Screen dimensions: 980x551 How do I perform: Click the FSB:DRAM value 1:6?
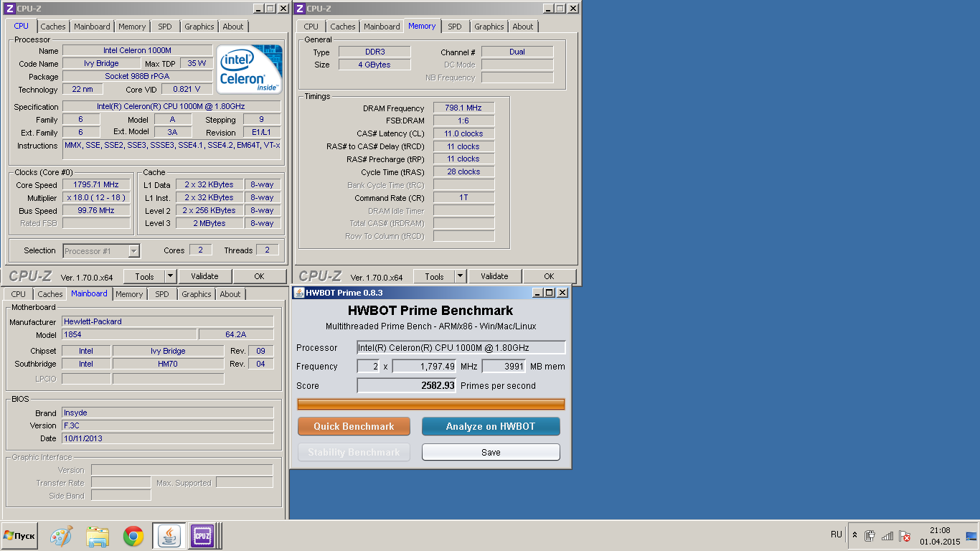tap(463, 121)
